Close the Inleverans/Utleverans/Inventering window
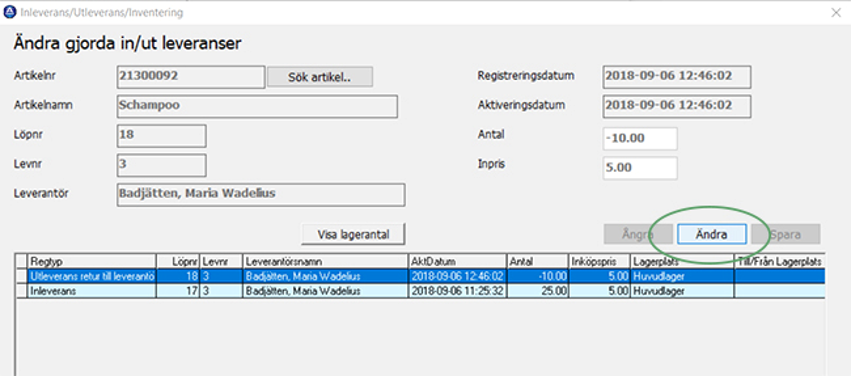This screenshot has width=851, height=376. pos(836,13)
